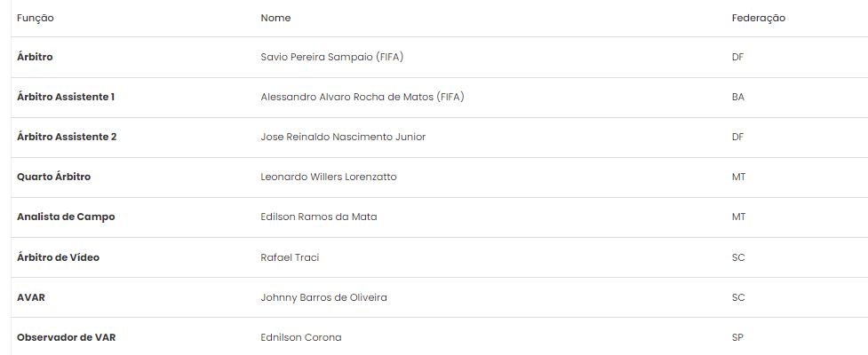
Task: Click the Função column header
Action: [36, 19]
